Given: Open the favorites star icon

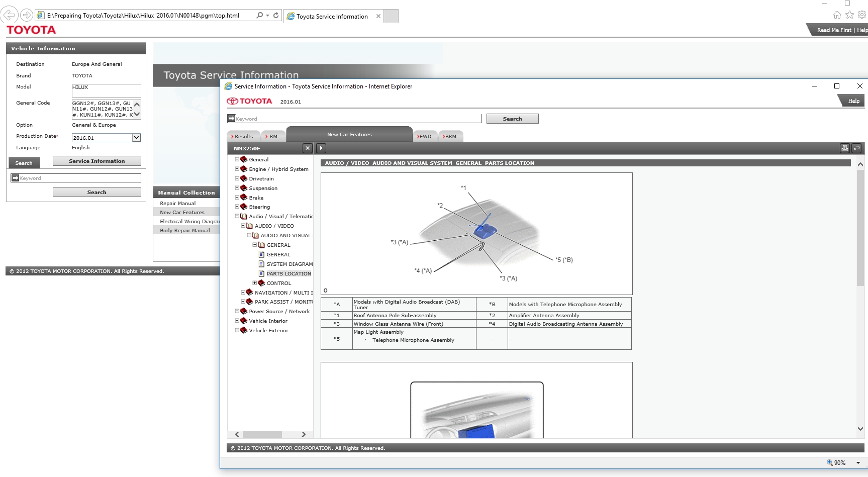Looking at the screenshot, I should [849, 15].
